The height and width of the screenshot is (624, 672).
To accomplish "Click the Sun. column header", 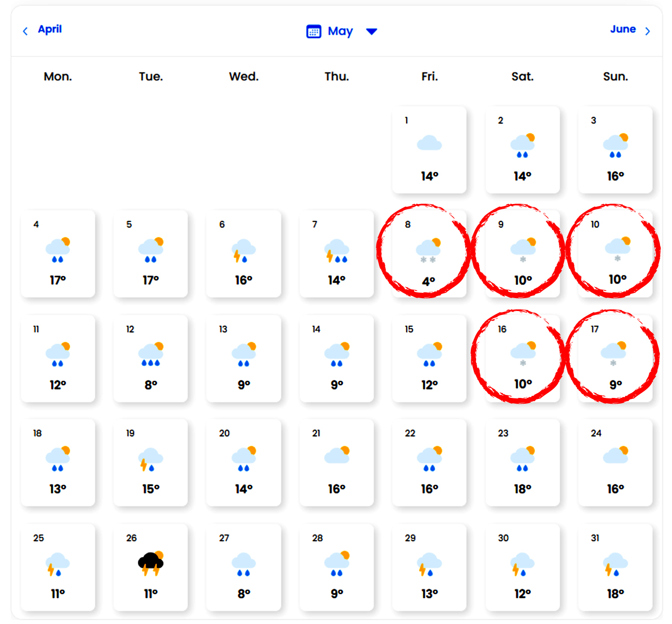I will click(615, 76).
